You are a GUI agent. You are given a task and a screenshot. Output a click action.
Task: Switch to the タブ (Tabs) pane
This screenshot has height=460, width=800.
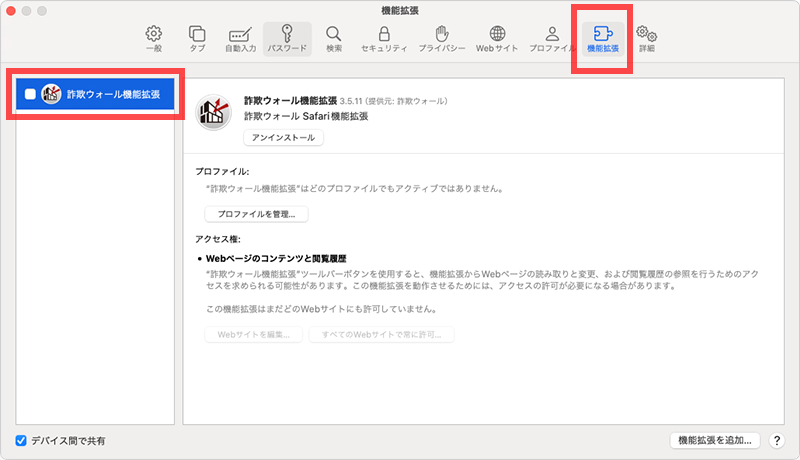197,39
